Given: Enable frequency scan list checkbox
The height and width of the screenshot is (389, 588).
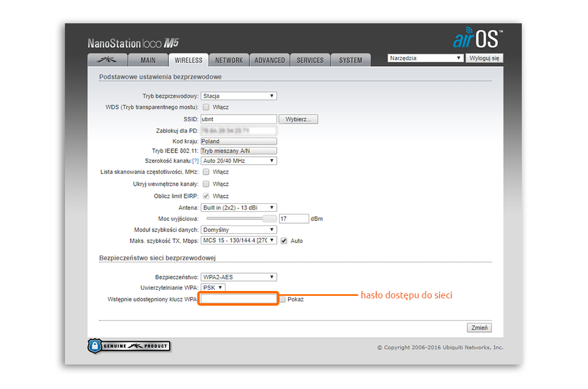Looking at the screenshot, I should point(206,172).
